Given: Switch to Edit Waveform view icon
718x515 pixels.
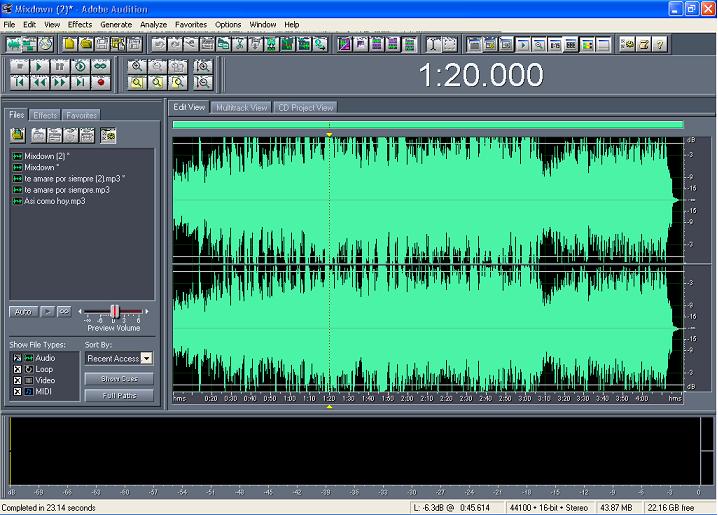Looking at the screenshot, I should click(x=14, y=44).
